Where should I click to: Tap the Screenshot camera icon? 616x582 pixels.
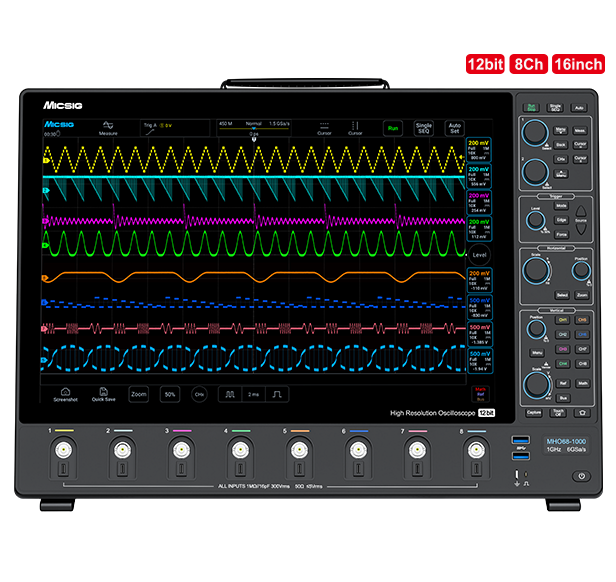coord(65,394)
